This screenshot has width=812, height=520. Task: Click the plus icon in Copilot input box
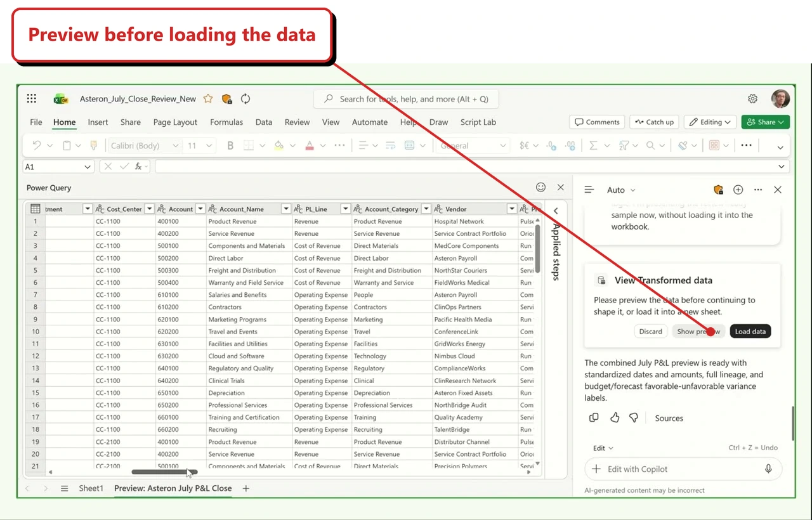pyautogui.click(x=596, y=469)
